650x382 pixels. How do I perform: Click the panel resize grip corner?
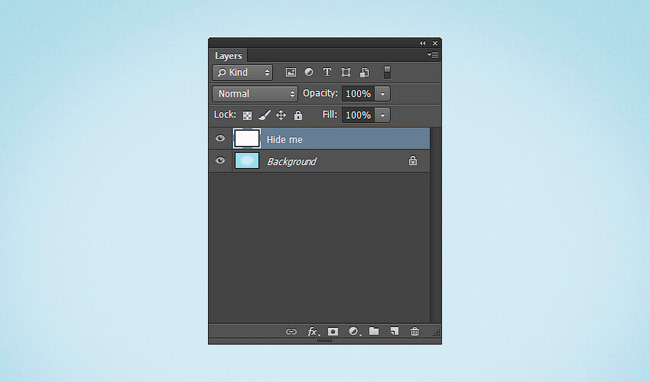(x=436, y=332)
